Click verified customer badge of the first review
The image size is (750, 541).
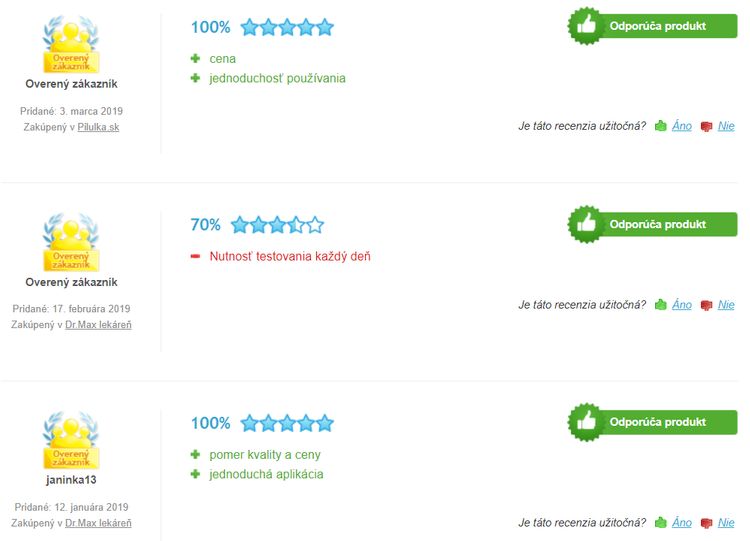coord(71,44)
